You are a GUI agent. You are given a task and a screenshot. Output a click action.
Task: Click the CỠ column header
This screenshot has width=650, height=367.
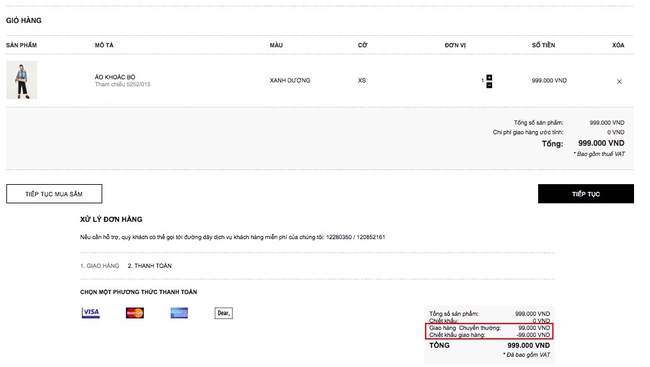coord(363,45)
